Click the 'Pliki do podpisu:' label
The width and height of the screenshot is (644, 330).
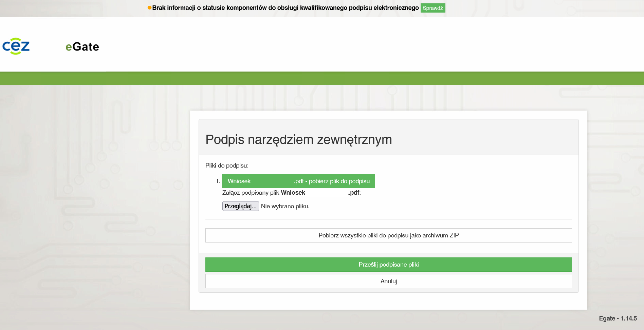point(227,166)
